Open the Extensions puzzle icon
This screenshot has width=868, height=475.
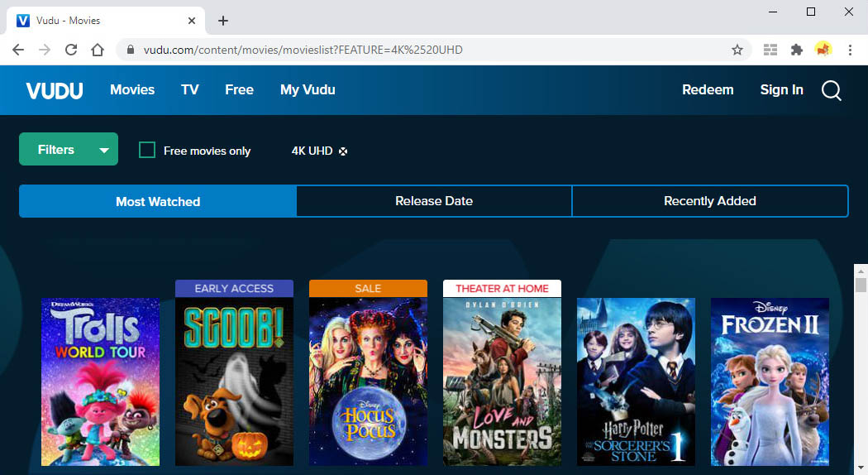[x=797, y=50]
